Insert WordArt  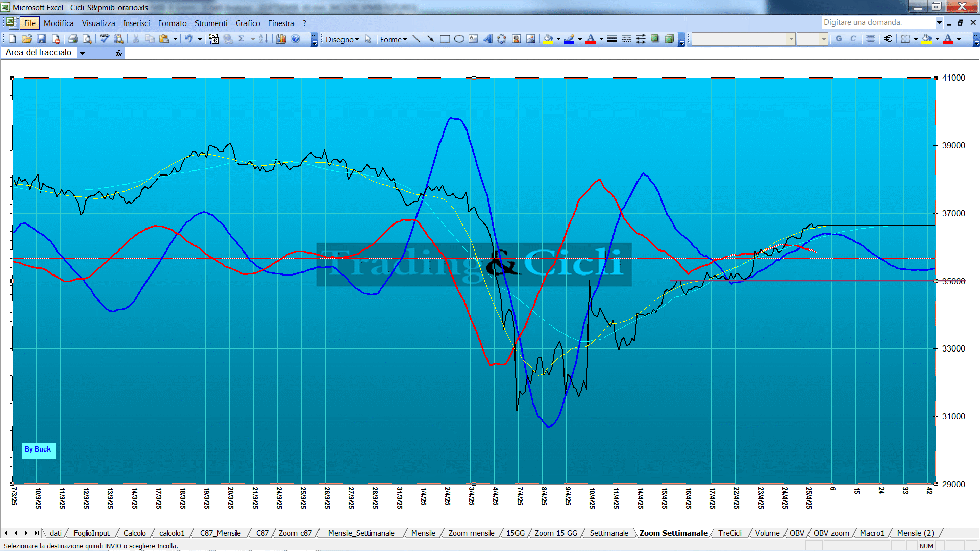tap(487, 39)
